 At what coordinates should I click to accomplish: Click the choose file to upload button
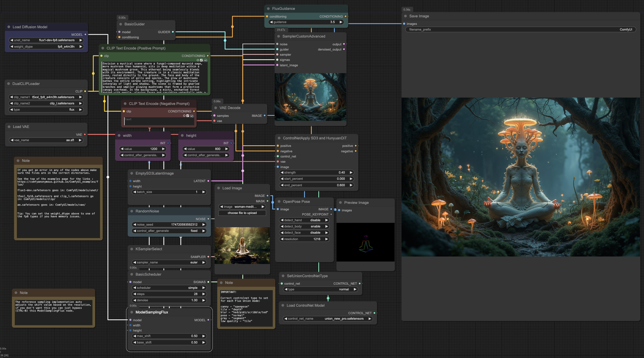pos(242,213)
